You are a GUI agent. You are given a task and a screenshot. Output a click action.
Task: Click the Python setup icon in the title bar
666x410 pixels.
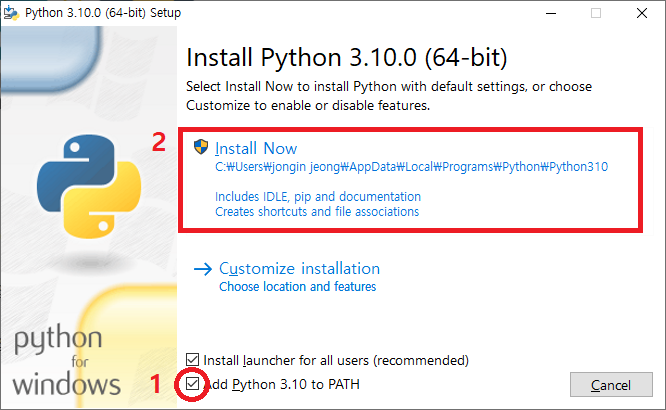[x=11, y=13]
